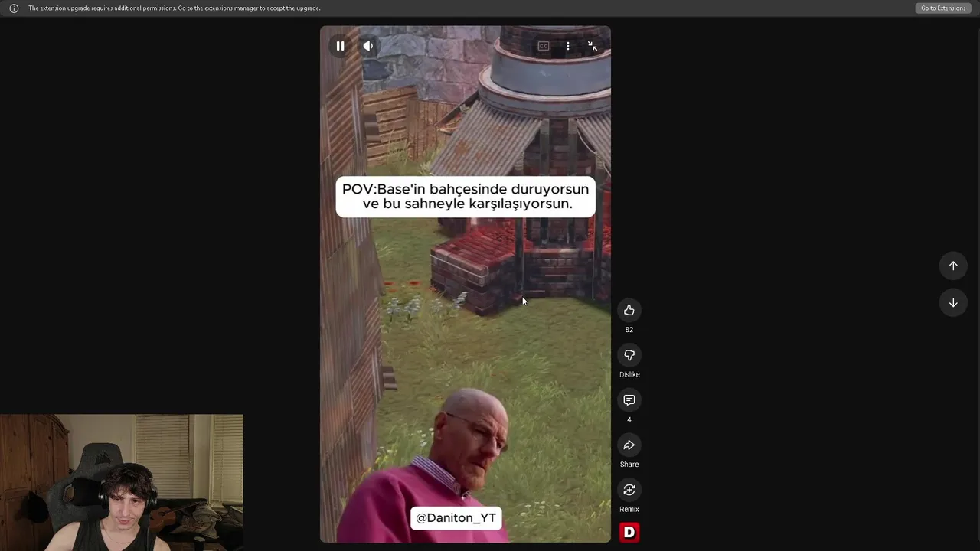Click the info icon in notification bar
Screen dimensions: 980x551
tap(14, 8)
